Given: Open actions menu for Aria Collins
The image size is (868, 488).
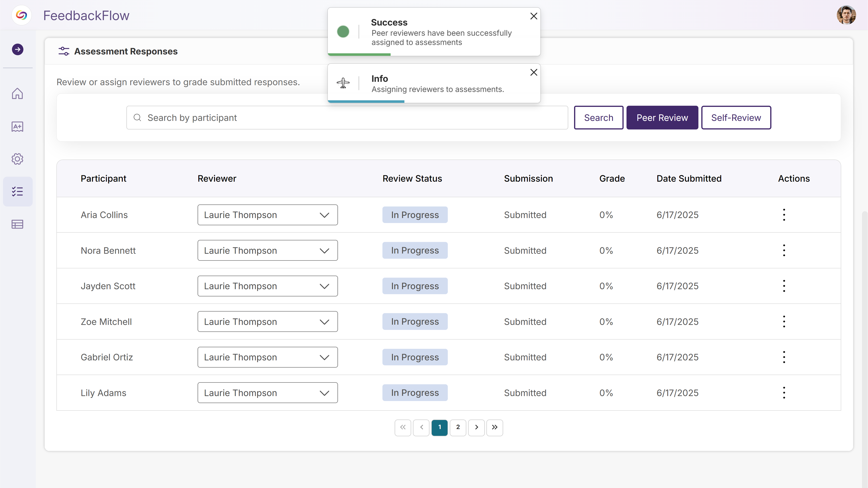Looking at the screenshot, I should (x=784, y=215).
